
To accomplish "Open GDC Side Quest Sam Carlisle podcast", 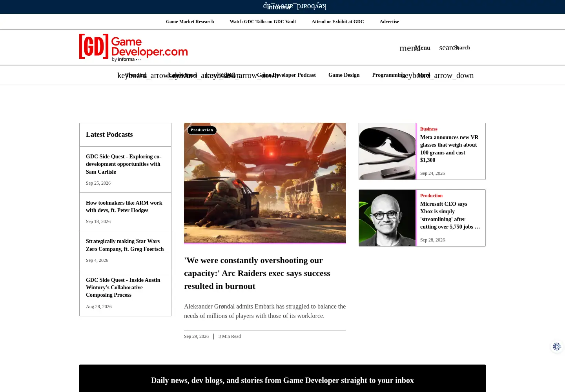I will click(x=124, y=164).
